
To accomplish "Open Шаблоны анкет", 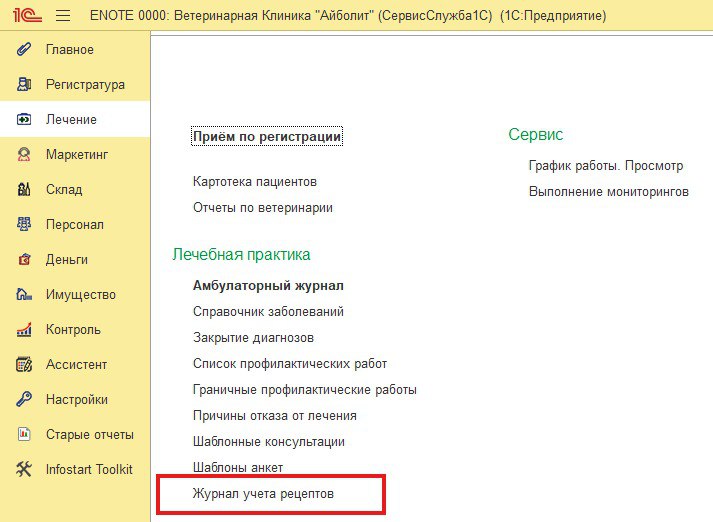I will (x=238, y=467).
